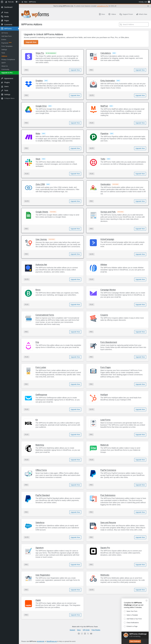Click the PayPal Commerce addon logo

click(93, 473)
